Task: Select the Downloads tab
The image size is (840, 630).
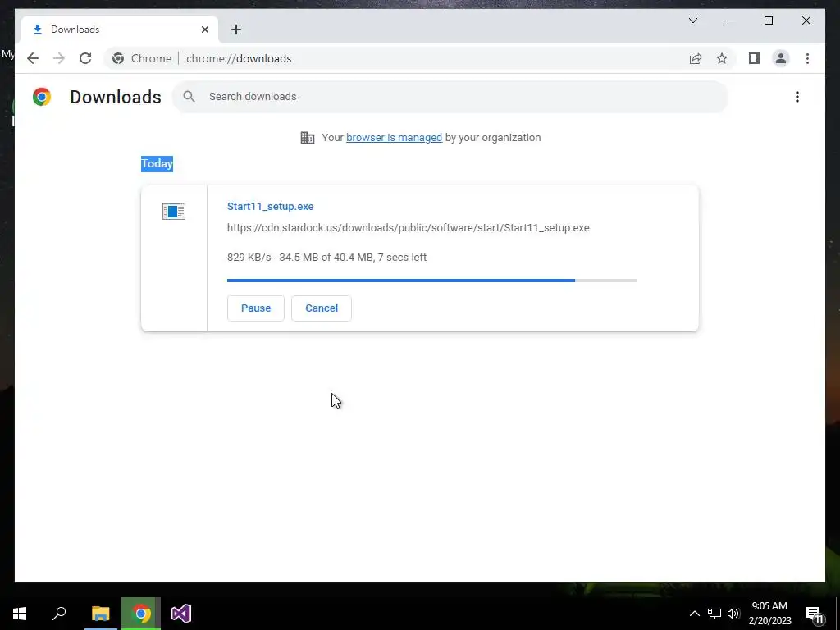Action: point(119,30)
